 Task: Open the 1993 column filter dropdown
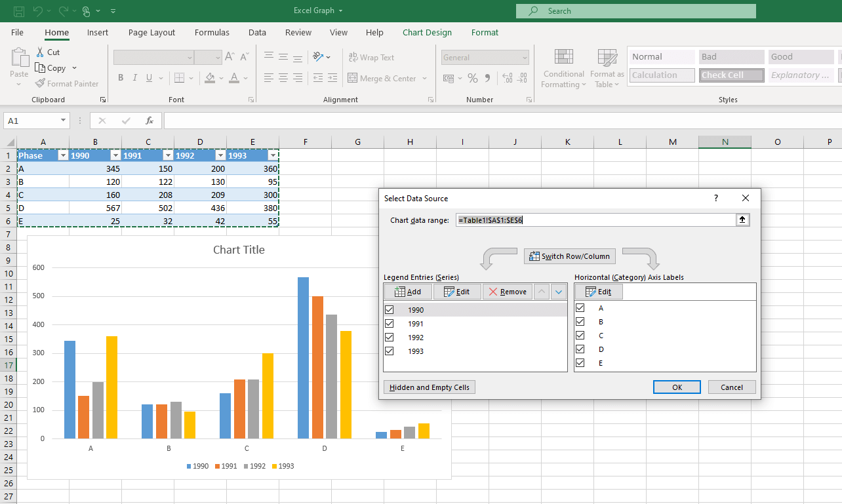pyautogui.click(x=272, y=155)
